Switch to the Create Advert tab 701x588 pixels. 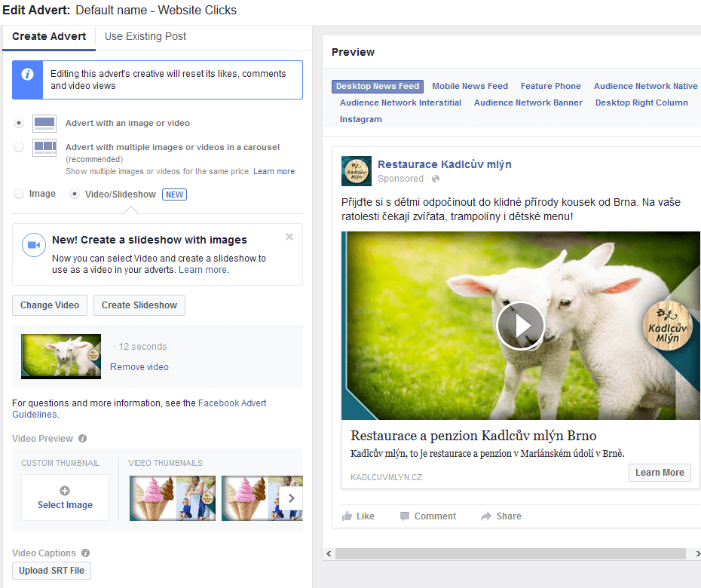[49, 37]
